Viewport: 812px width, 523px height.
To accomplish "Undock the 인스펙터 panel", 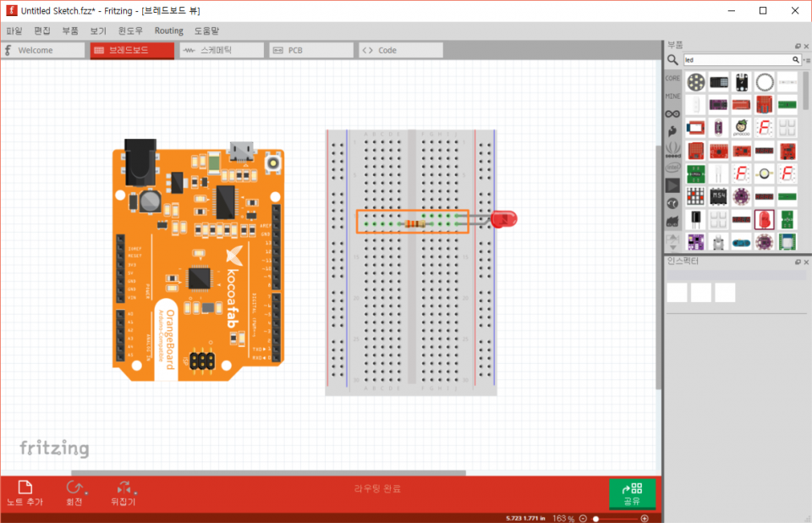I will 798,261.
